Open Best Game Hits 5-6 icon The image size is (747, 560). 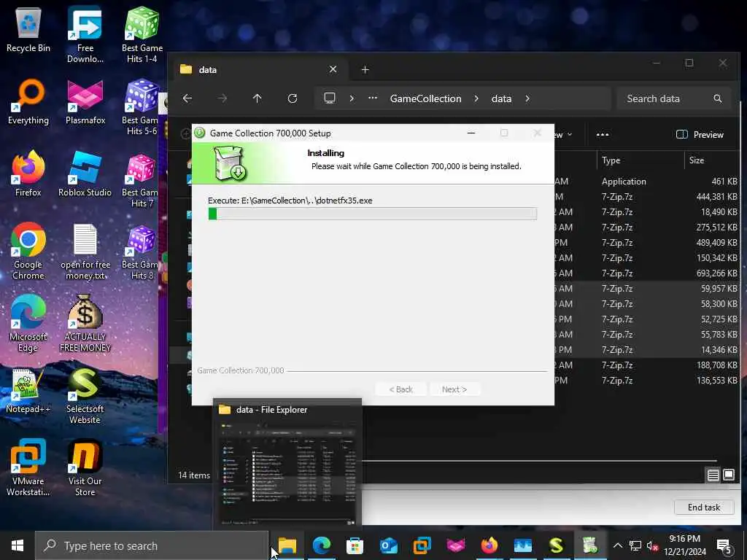142,106
